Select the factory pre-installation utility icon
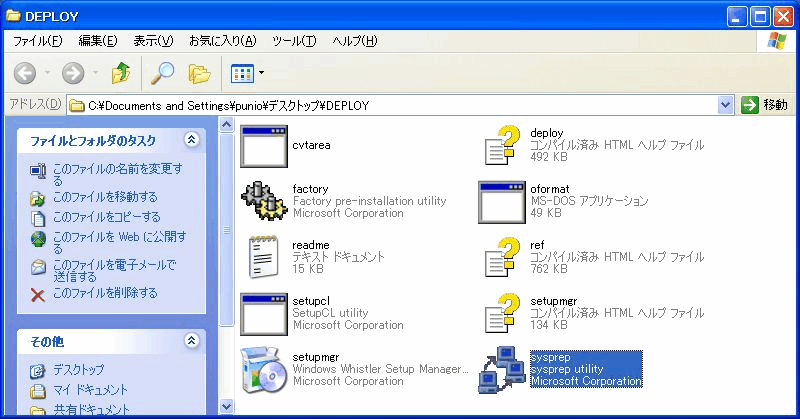The image size is (800, 419). point(264,201)
